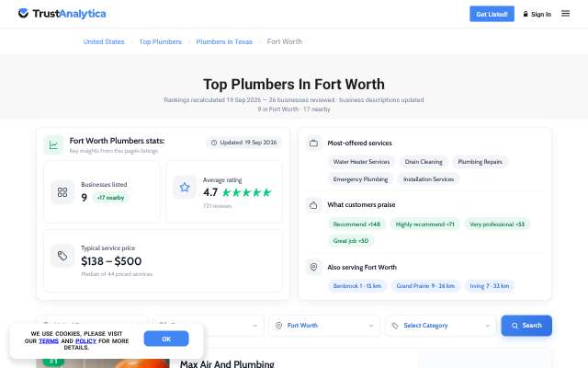Pick the Installation Services tag
588x368 pixels.
click(428, 179)
